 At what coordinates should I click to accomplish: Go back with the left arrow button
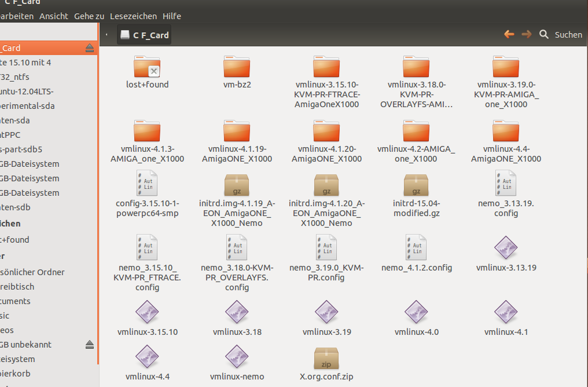509,35
